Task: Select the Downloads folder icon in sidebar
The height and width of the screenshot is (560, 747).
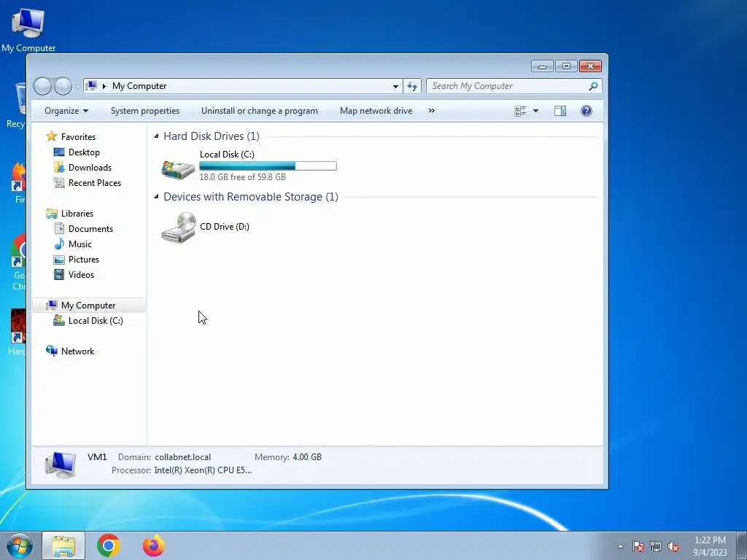Action: click(x=59, y=168)
